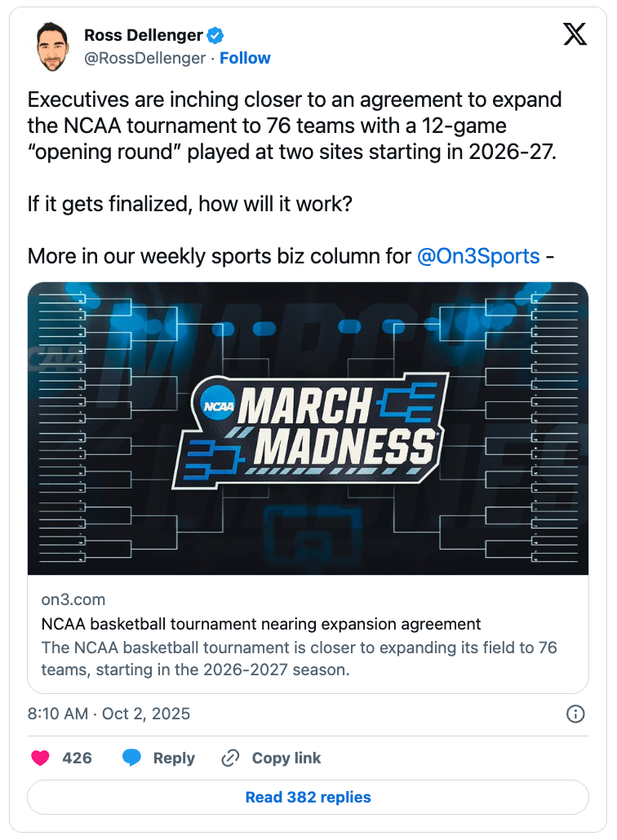Open the @RossDellenger handle link
The image size is (617, 840).
[x=144, y=58]
